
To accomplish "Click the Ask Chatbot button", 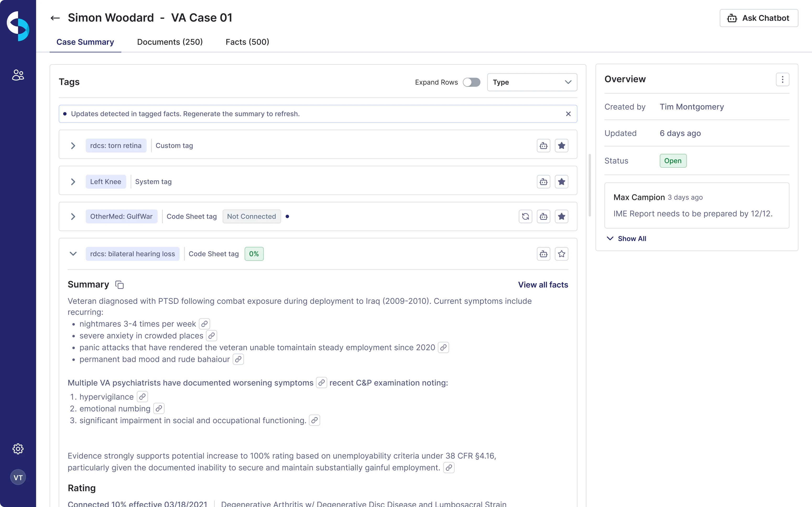I will [759, 18].
